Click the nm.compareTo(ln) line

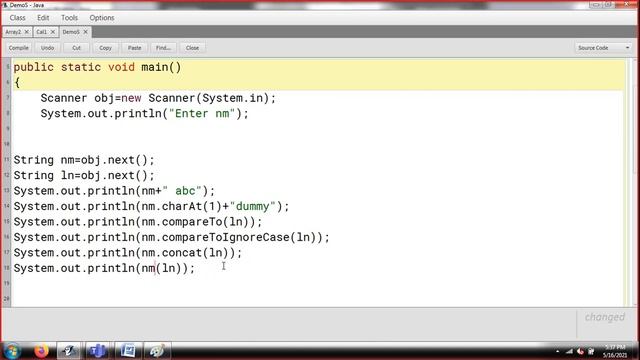(x=138, y=222)
